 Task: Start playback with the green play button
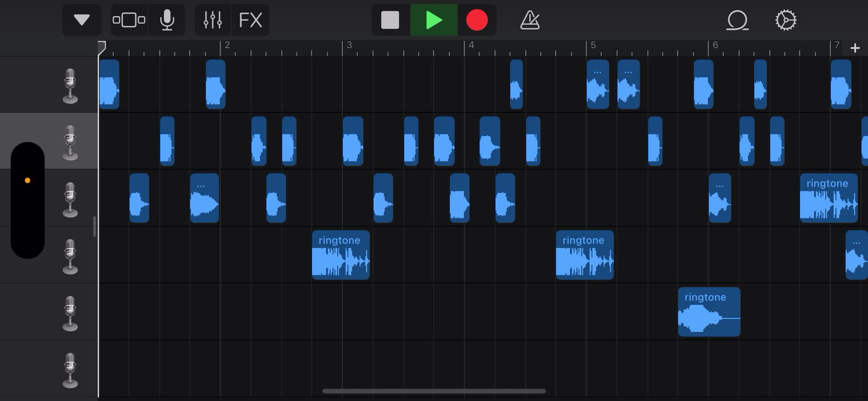[x=434, y=20]
